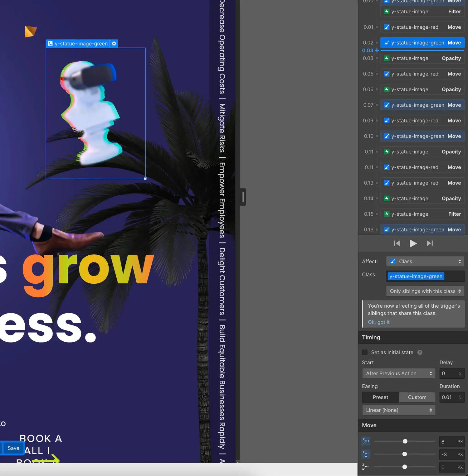Click the blue Save button
468x476 pixels.
point(13,448)
